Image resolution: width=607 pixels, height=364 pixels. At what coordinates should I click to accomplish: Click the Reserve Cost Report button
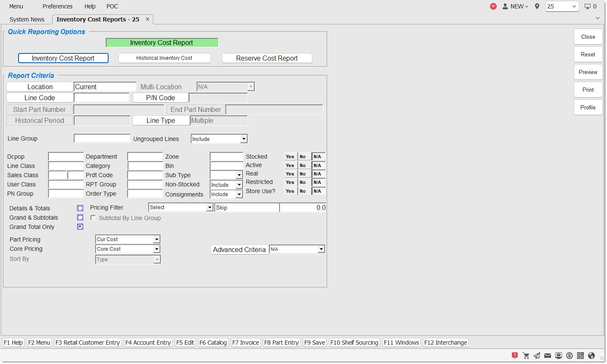coord(267,58)
